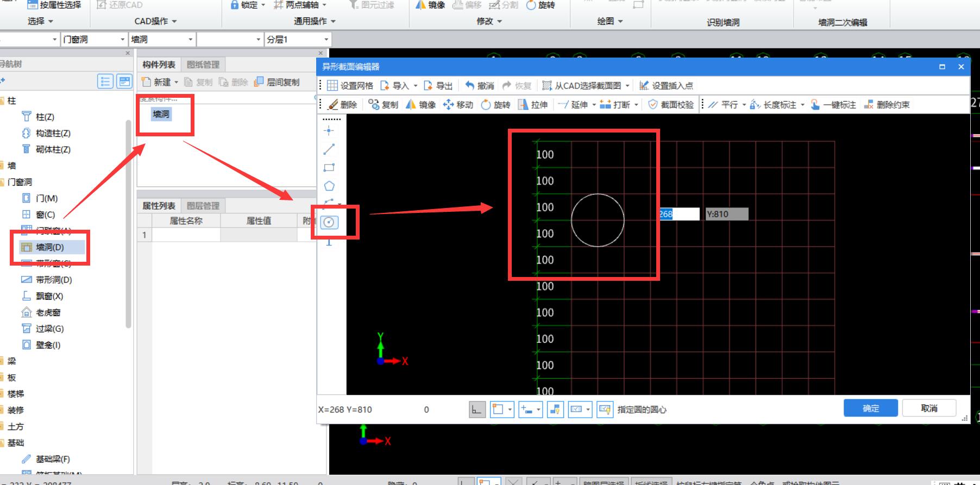Select the polygon drawing tool
This screenshot has width=980, height=485.
[329, 186]
